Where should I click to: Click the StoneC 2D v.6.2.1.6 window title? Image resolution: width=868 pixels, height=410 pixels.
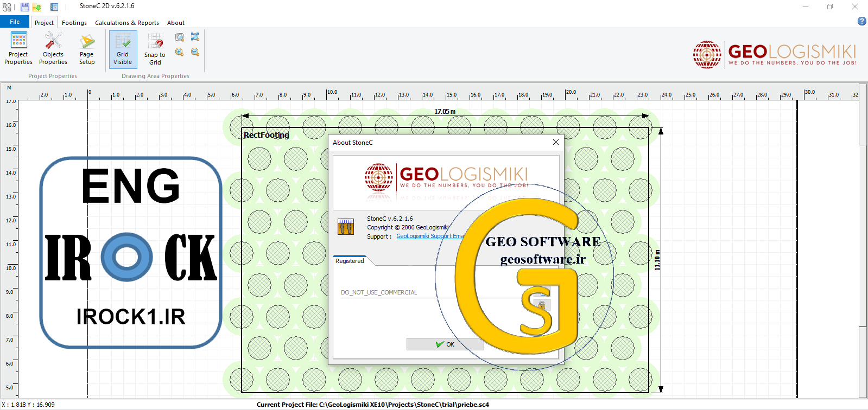(x=107, y=6)
